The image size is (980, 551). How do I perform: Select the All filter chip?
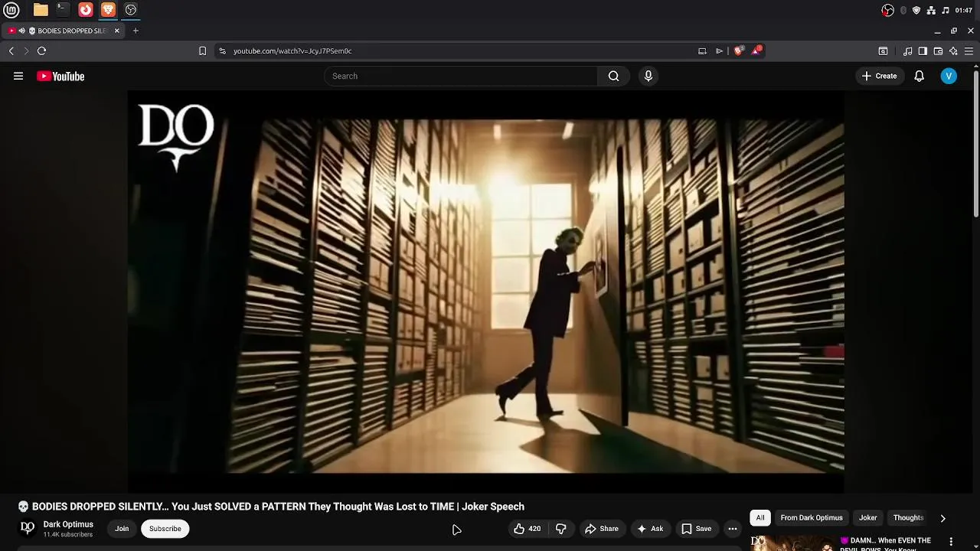(x=760, y=518)
